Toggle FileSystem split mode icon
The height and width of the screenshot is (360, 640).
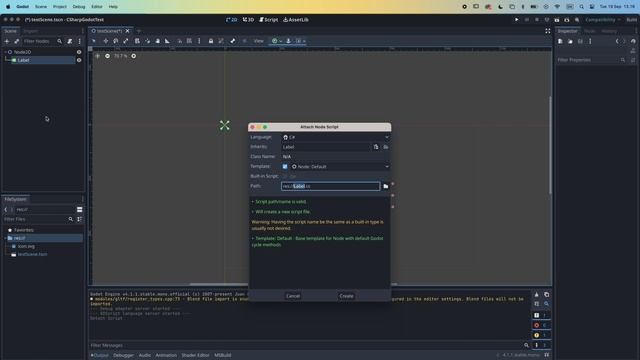click(x=80, y=209)
